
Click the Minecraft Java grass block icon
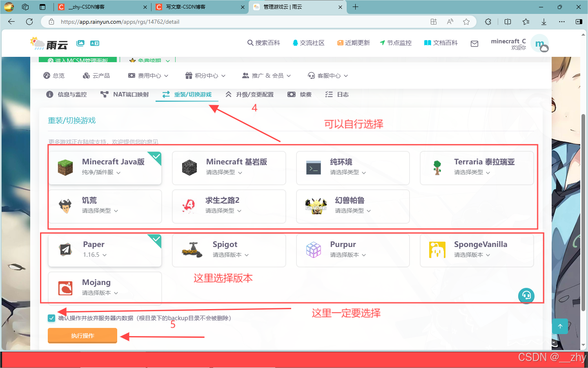(x=65, y=168)
